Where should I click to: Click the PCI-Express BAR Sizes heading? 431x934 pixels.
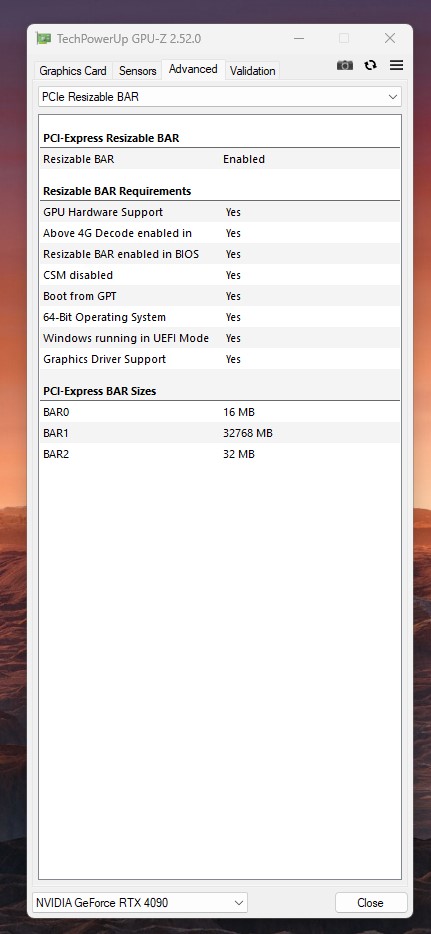(x=99, y=391)
